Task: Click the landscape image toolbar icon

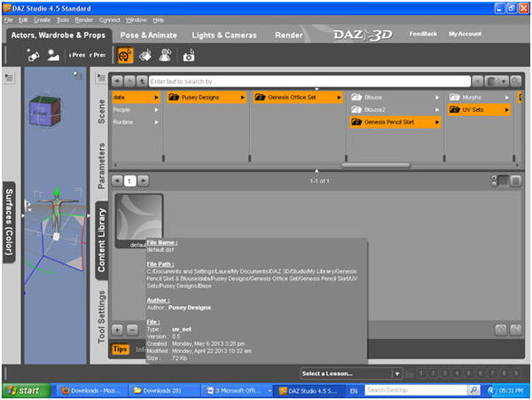Action: [x=53, y=55]
